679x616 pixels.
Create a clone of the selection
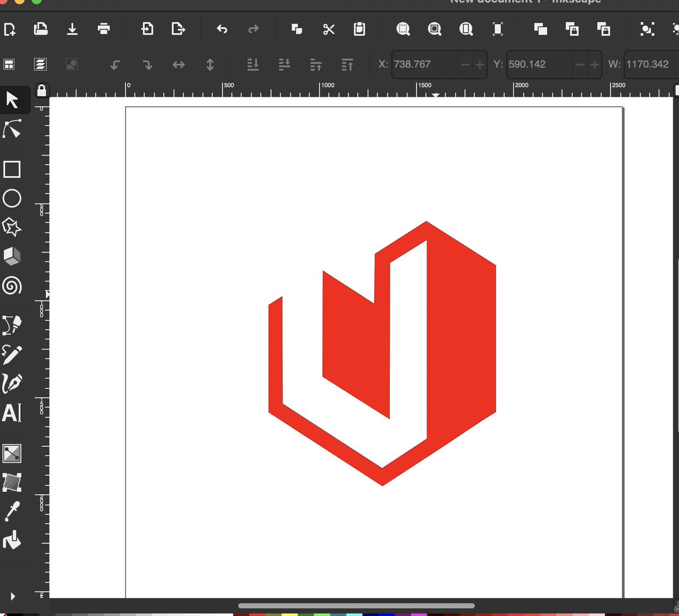click(572, 29)
